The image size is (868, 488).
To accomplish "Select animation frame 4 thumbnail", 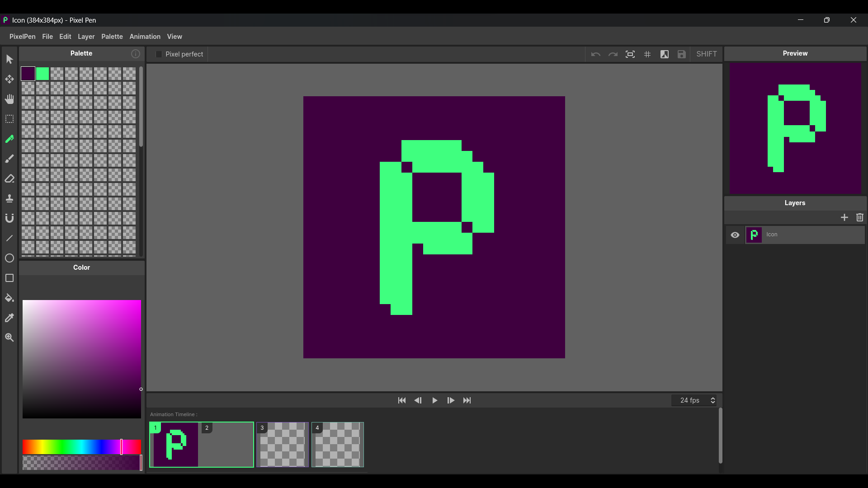I will click(x=338, y=445).
